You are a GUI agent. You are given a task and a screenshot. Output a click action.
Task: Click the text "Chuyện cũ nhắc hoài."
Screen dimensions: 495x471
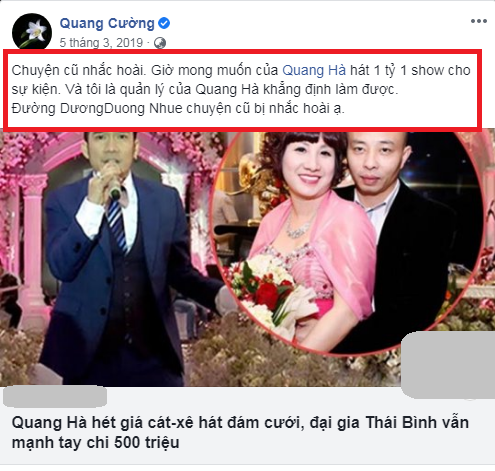[79, 70]
